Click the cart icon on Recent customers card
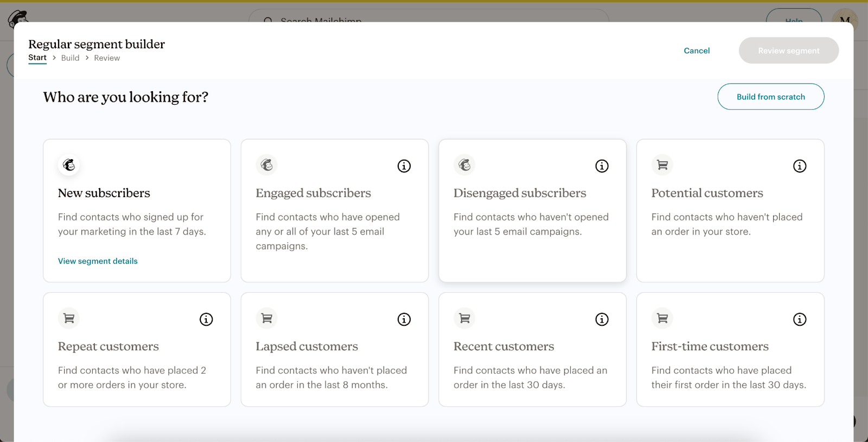868x442 pixels. [464, 318]
